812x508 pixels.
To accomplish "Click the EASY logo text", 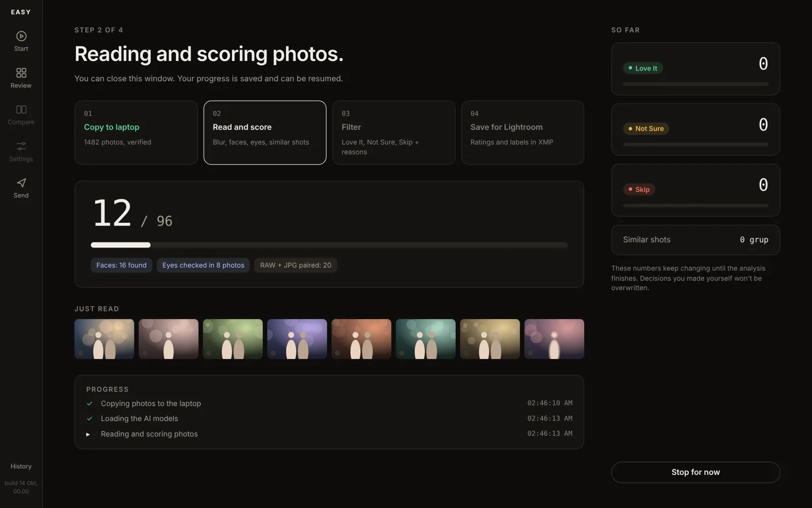I will (21, 12).
